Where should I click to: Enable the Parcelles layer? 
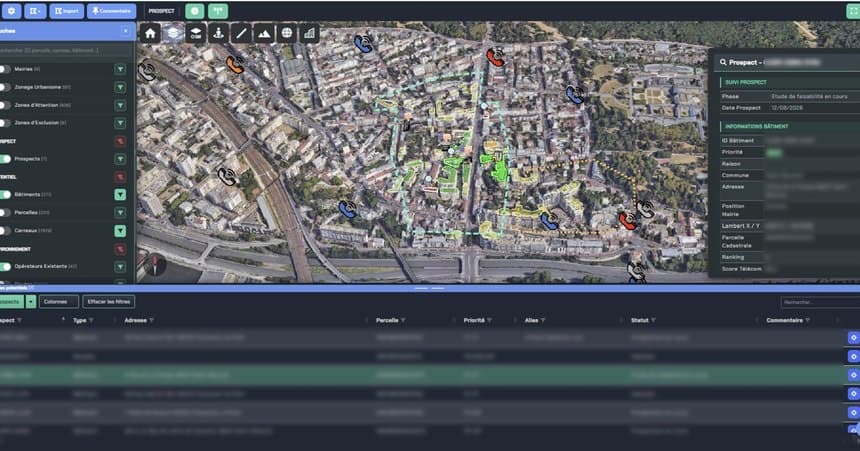(5, 213)
